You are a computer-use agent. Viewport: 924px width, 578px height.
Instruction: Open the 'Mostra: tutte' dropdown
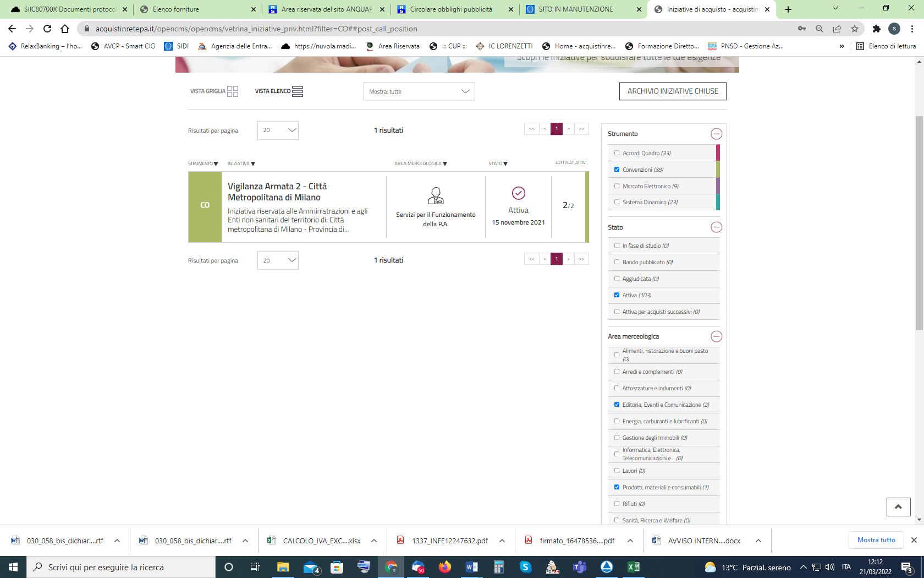click(x=419, y=91)
